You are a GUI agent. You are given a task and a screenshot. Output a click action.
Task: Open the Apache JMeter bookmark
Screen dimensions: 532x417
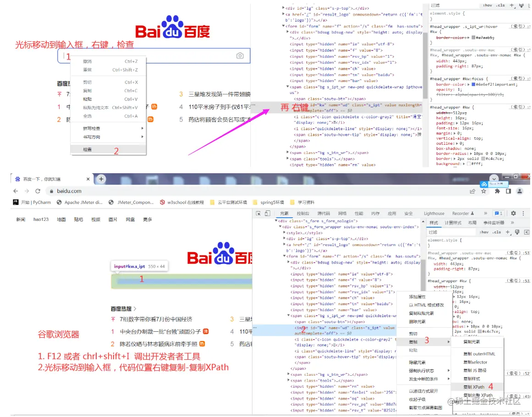click(79, 202)
